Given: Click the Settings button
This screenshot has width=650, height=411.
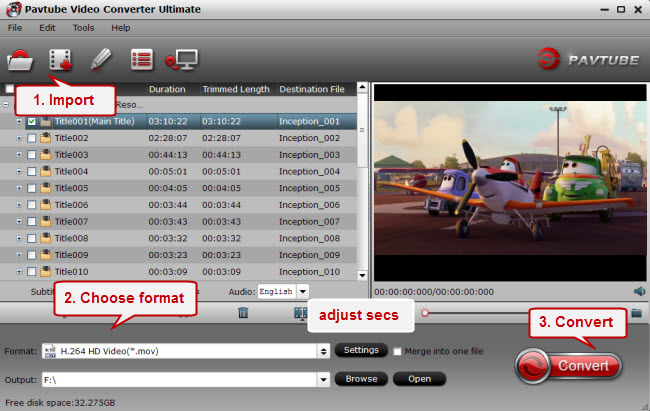Looking at the screenshot, I should [x=361, y=350].
